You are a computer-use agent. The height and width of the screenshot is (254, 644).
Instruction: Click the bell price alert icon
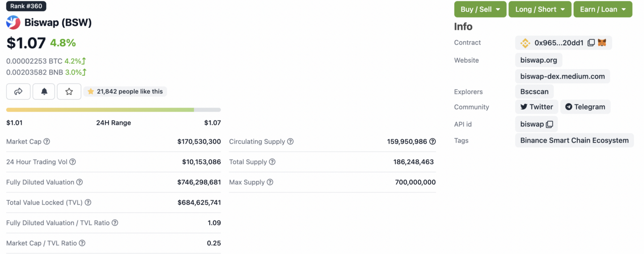[44, 91]
